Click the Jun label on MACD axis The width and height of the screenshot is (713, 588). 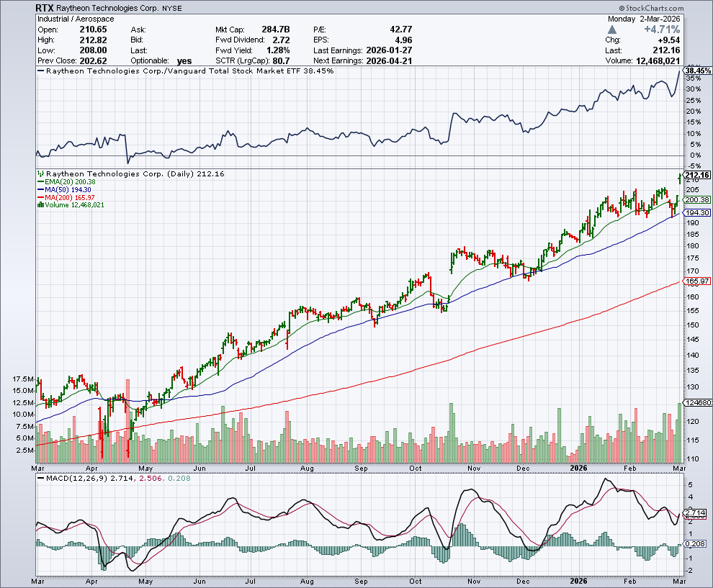[199, 582]
